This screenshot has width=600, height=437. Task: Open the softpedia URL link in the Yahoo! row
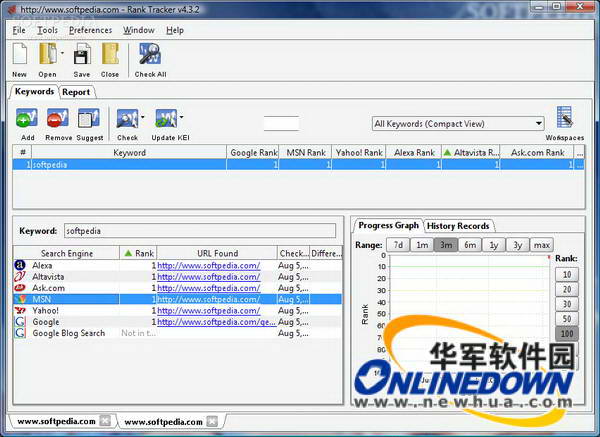pyautogui.click(x=209, y=310)
